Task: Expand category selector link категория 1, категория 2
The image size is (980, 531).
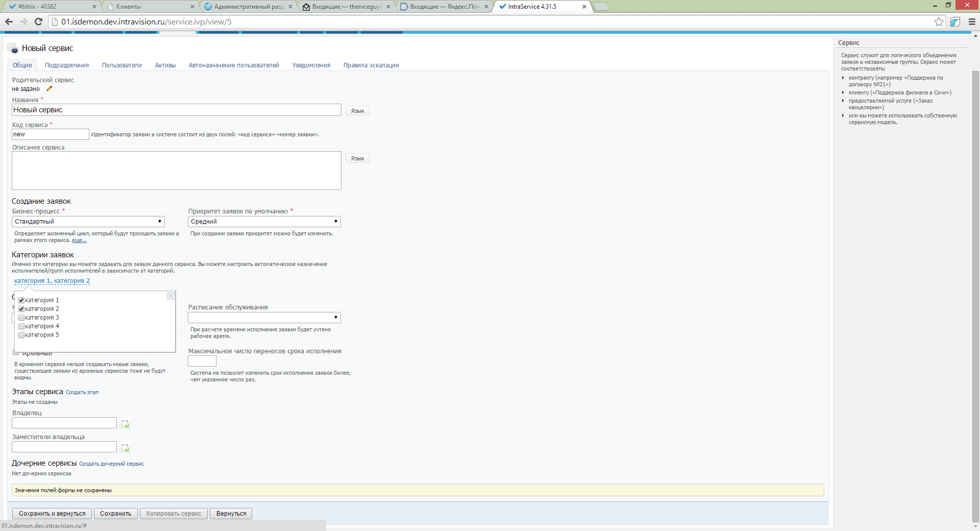Action: click(x=52, y=281)
